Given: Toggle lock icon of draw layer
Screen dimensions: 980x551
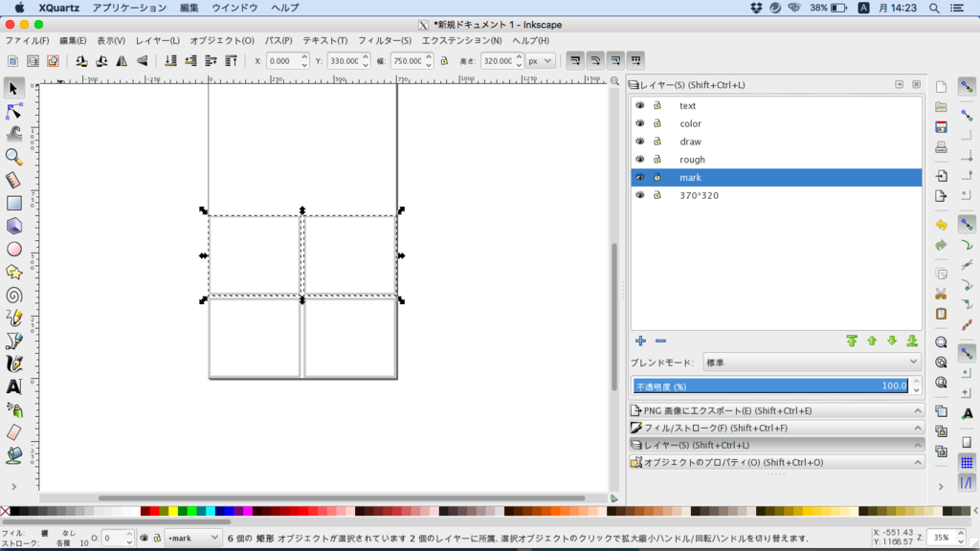Looking at the screenshot, I should (x=657, y=142).
